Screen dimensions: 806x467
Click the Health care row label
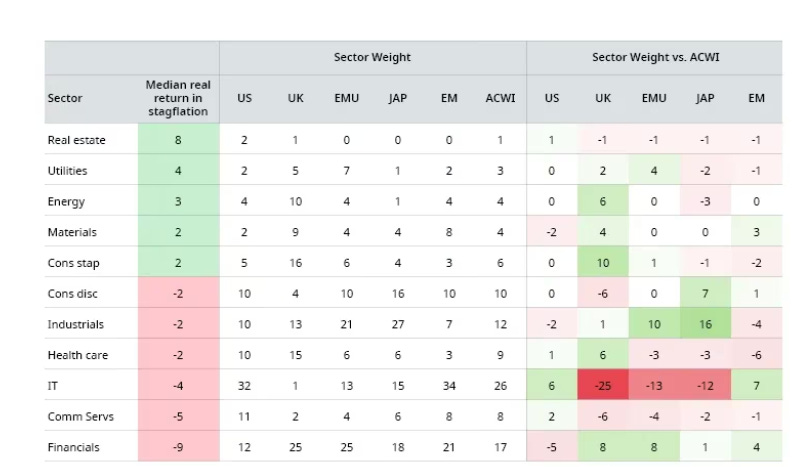78,355
